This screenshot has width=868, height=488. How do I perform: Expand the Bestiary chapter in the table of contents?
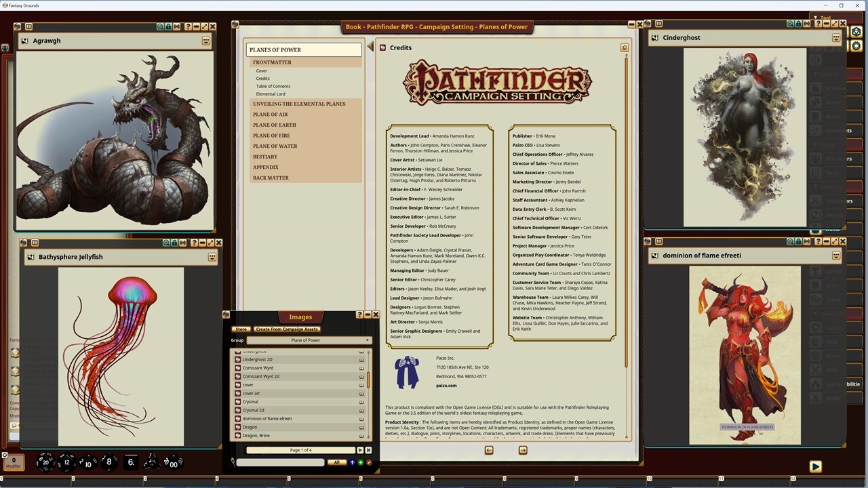[265, 157]
